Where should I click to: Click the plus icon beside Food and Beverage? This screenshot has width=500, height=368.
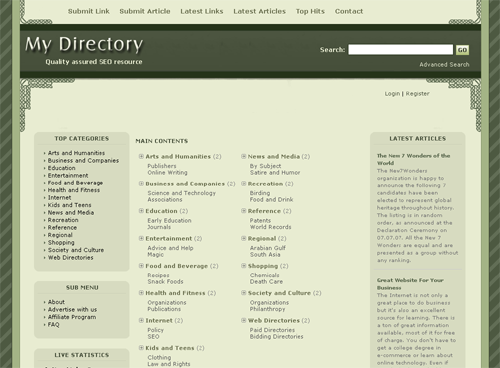[141, 266]
